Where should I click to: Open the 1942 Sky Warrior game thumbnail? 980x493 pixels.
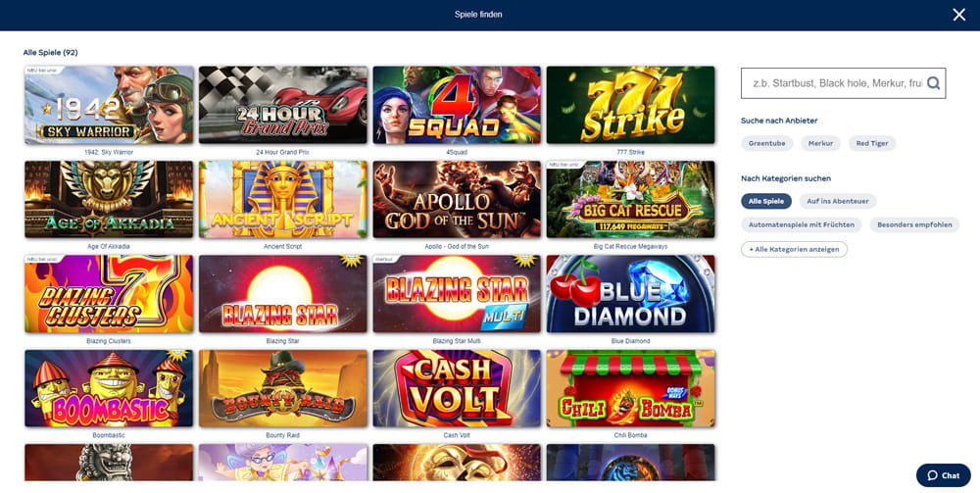pos(109,105)
